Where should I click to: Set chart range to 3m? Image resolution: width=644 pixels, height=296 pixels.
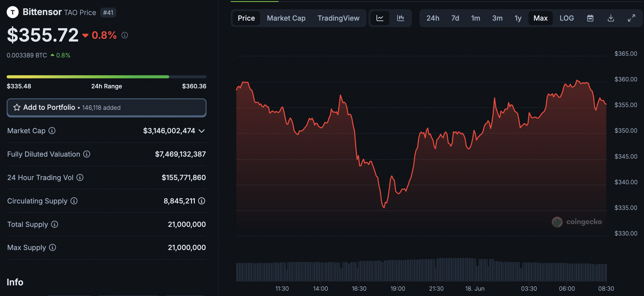coord(497,18)
